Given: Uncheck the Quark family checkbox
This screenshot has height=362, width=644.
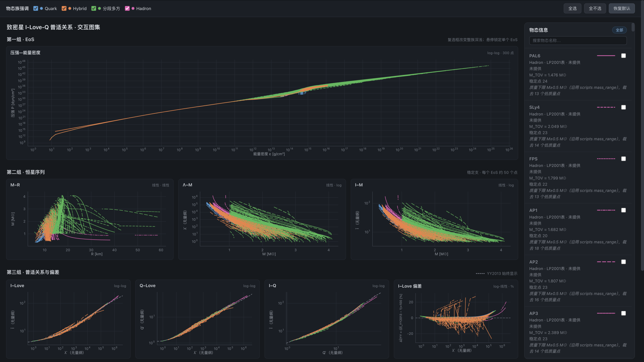Looking at the screenshot, I should coord(36,9).
